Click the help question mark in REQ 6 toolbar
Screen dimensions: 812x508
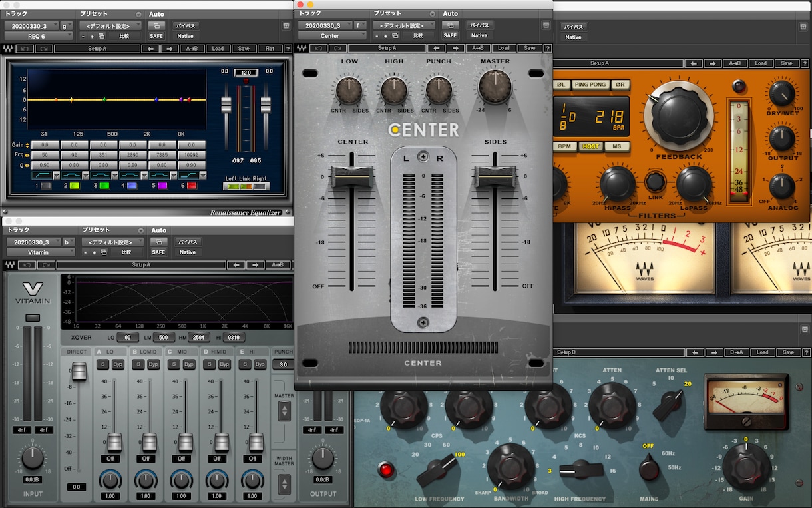[288, 49]
